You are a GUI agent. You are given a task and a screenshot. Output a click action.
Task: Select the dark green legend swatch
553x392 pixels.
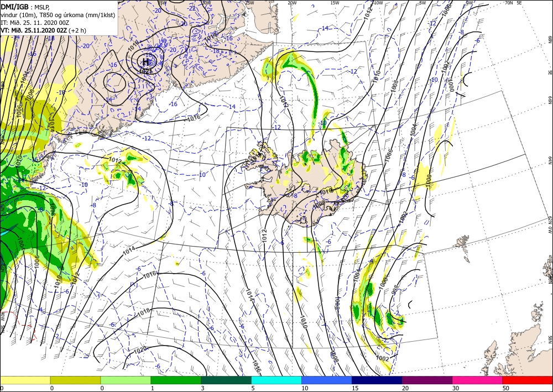(226, 380)
